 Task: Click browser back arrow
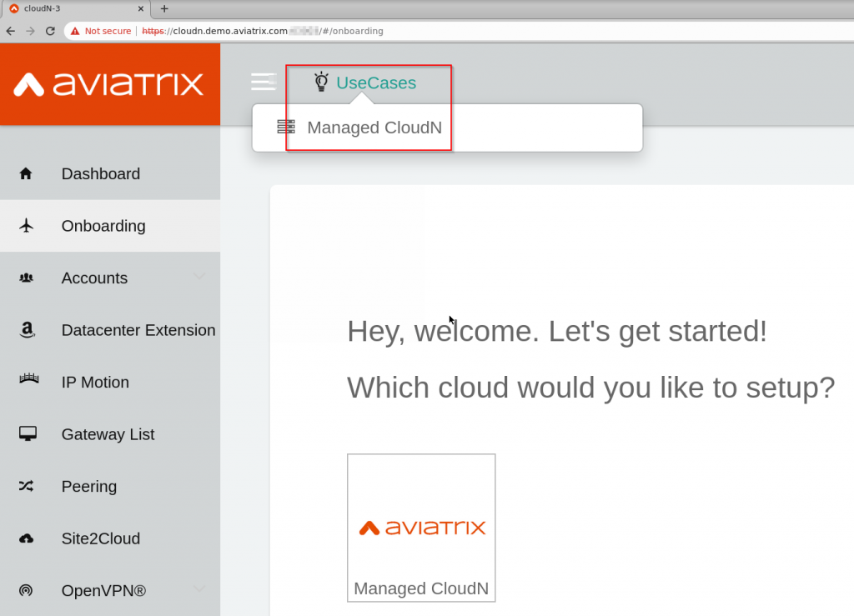coord(11,31)
